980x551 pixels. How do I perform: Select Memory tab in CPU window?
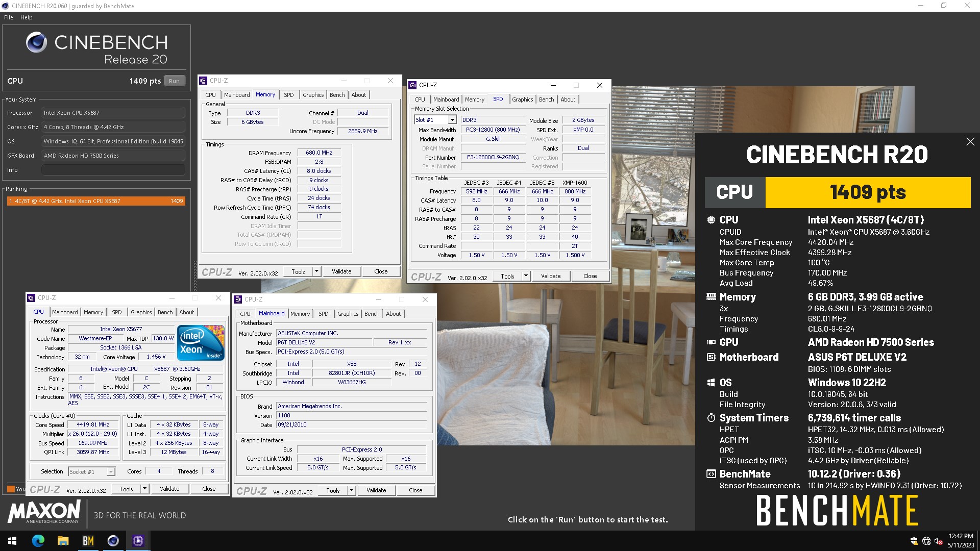(93, 312)
